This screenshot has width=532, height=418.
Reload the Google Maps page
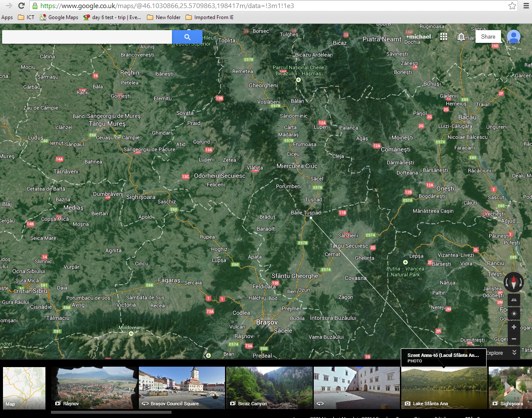(x=21, y=6)
